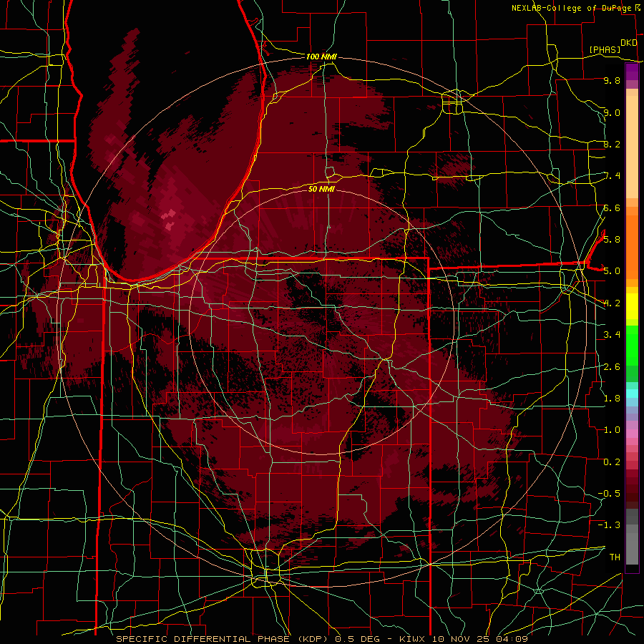Click the 9.8 value on the color scale
Image resolution: width=644 pixels, height=644 pixels.
point(612,80)
